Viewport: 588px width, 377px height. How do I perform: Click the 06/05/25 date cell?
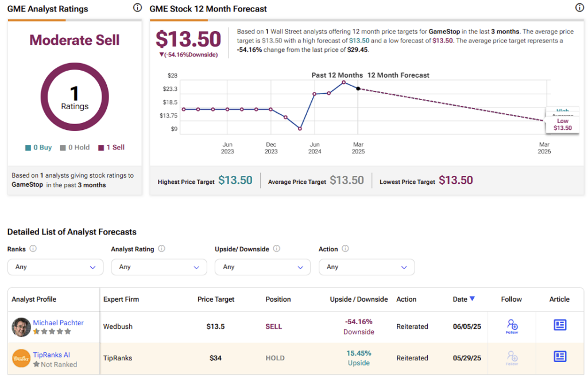(467, 326)
